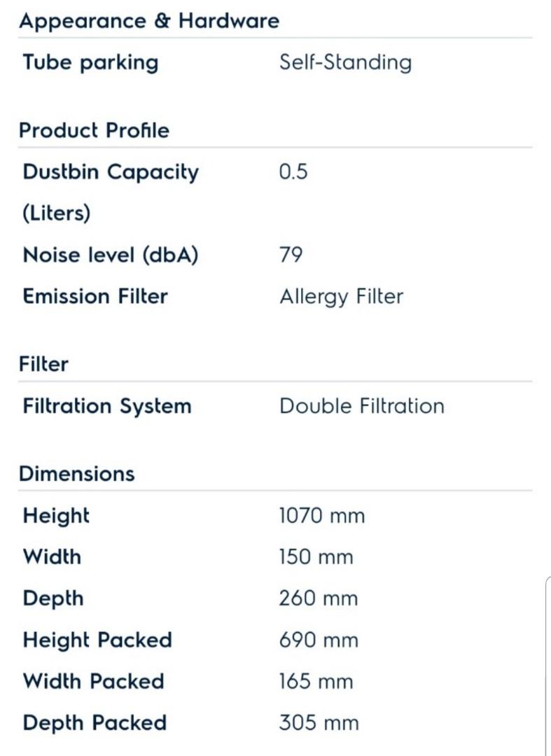
Task: Tap the 79 noise level value
Action: click(x=291, y=255)
